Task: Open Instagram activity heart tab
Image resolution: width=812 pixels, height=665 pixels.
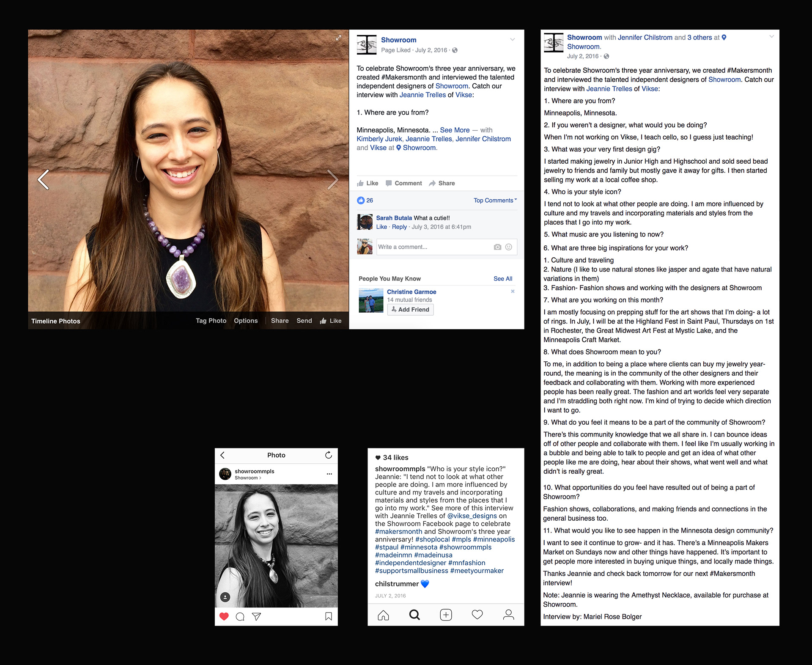Action: [x=477, y=615]
